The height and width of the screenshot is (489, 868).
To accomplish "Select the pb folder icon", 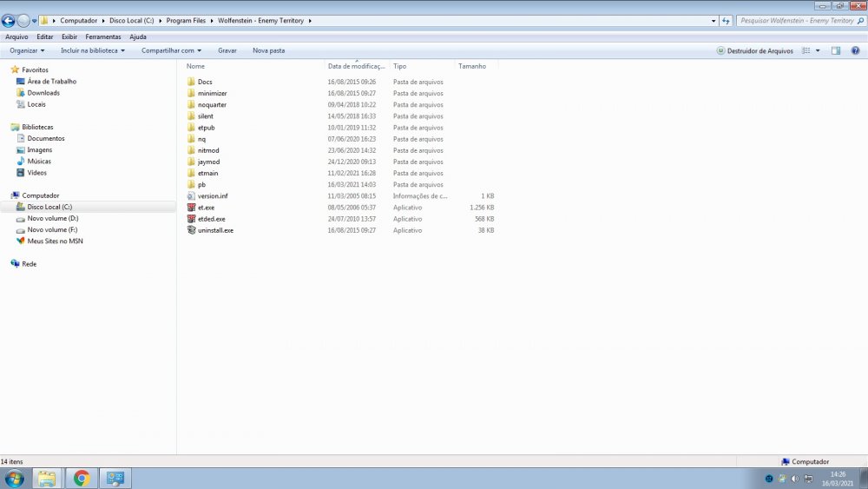I will (191, 184).
